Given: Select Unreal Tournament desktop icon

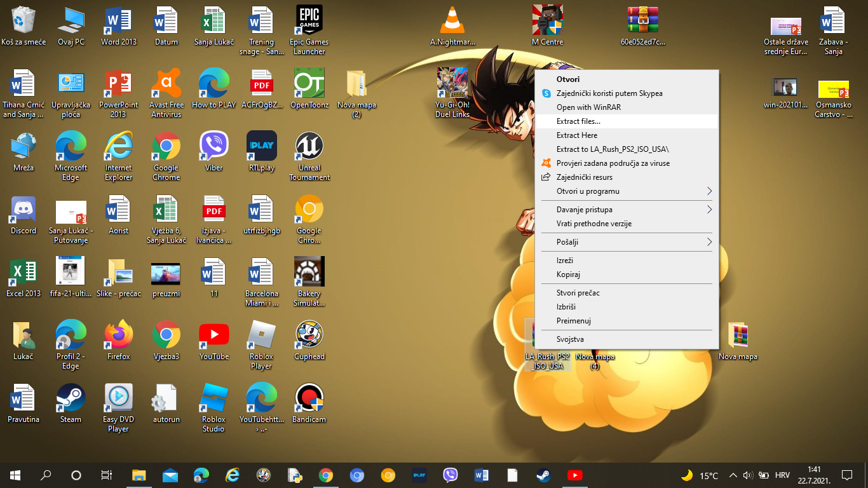Looking at the screenshot, I should tap(309, 156).
